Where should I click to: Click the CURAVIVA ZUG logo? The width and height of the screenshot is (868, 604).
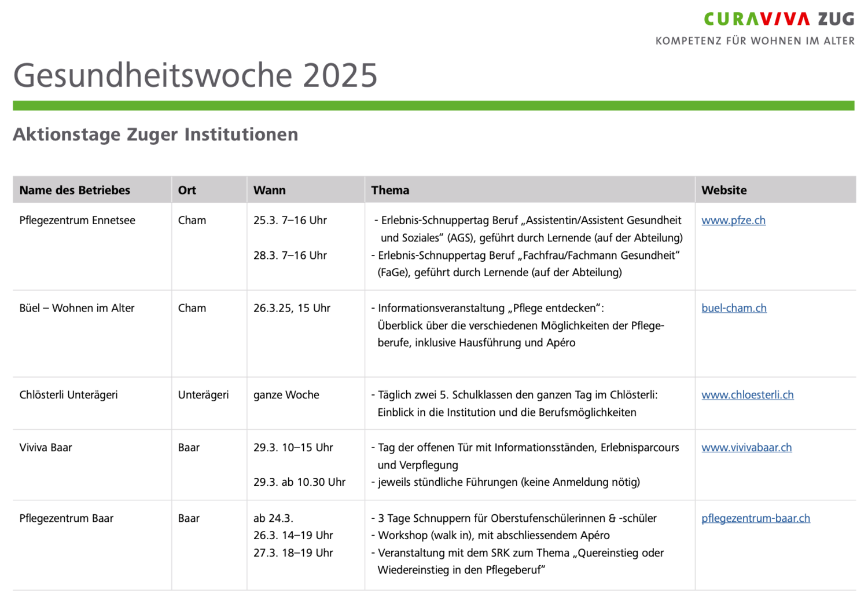779,19
